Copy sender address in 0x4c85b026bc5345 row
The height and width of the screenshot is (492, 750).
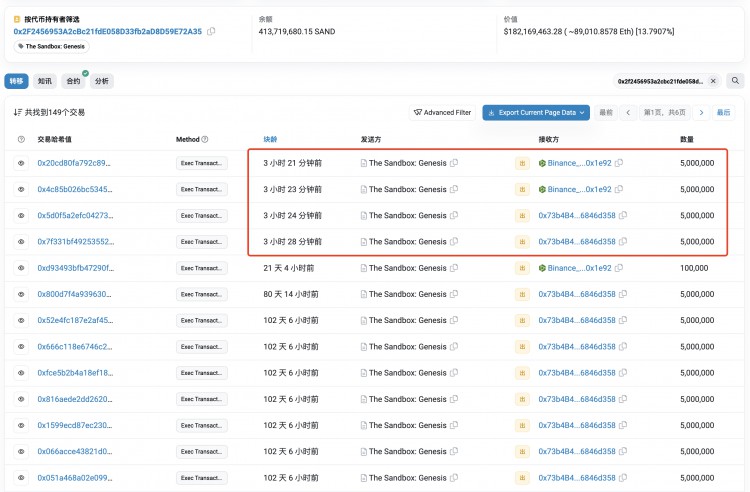[x=454, y=189]
